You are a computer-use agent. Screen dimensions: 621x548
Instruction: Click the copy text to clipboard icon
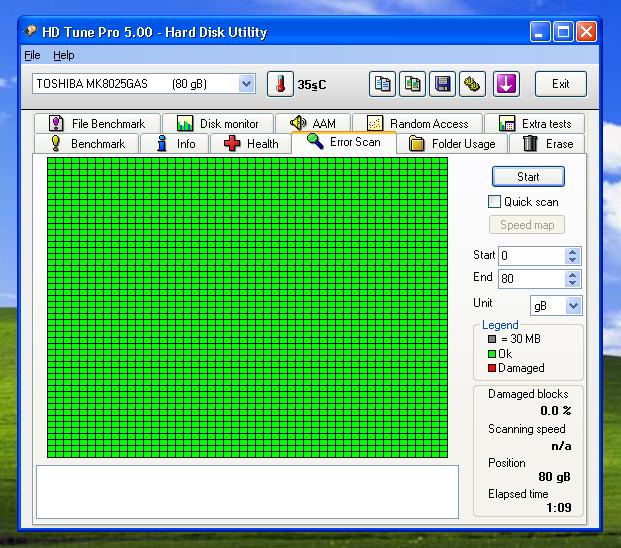382,84
